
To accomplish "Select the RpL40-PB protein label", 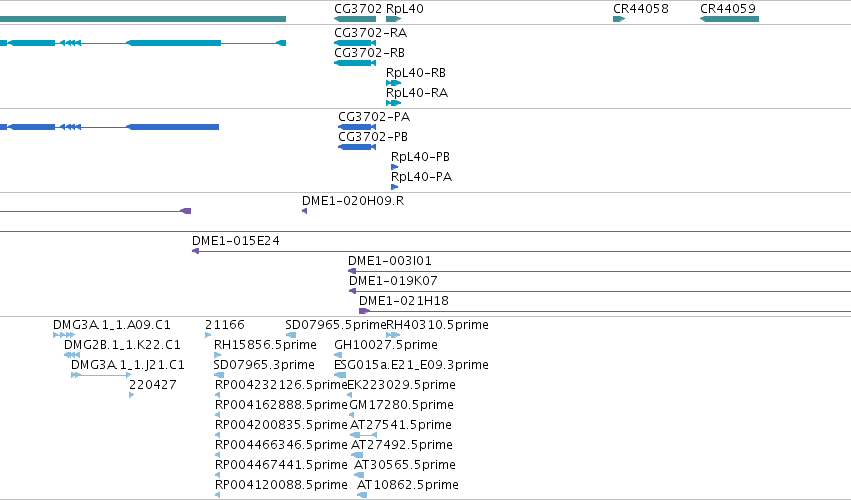I will point(420,157).
